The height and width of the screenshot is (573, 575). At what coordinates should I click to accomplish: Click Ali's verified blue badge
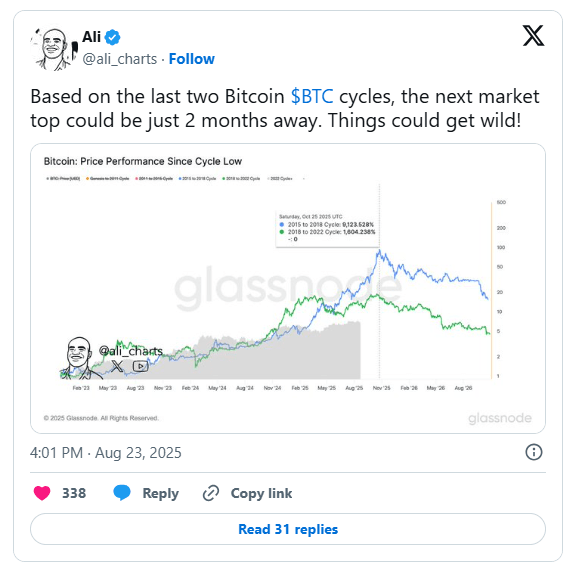point(112,37)
